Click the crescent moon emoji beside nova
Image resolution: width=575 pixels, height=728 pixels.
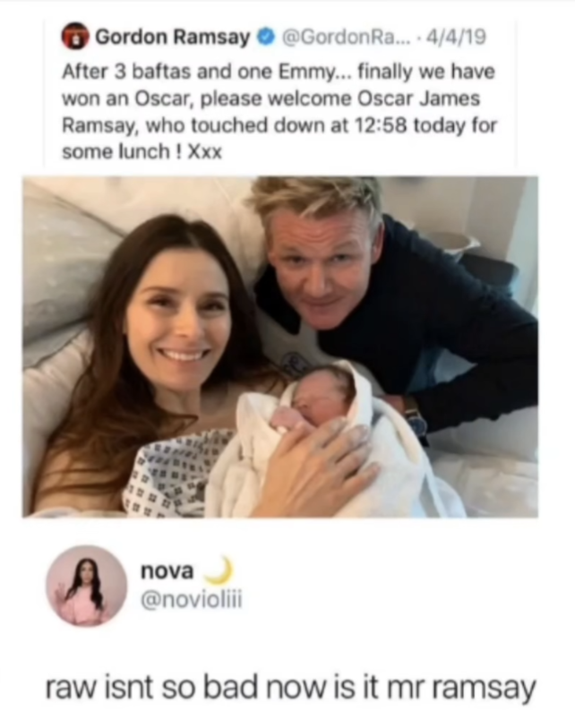coord(218,570)
